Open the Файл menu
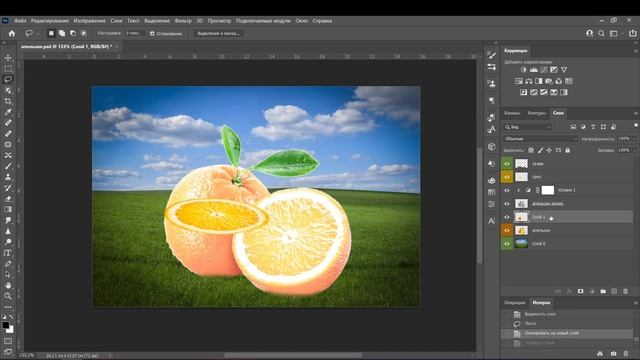The height and width of the screenshot is (360, 640). [x=20, y=21]
